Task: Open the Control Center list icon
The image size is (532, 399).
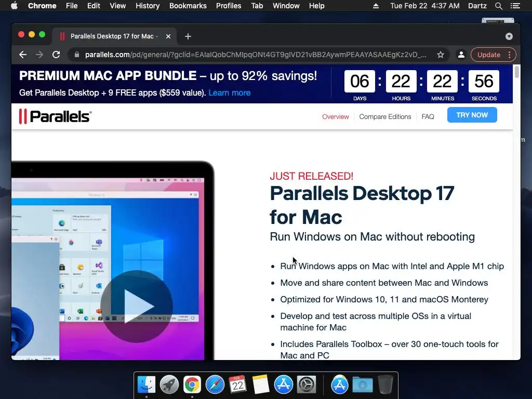Action: pos(515,6)
